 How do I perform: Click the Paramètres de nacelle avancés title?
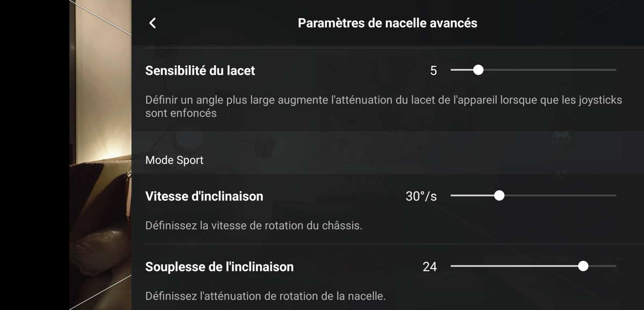click(387, 23)
